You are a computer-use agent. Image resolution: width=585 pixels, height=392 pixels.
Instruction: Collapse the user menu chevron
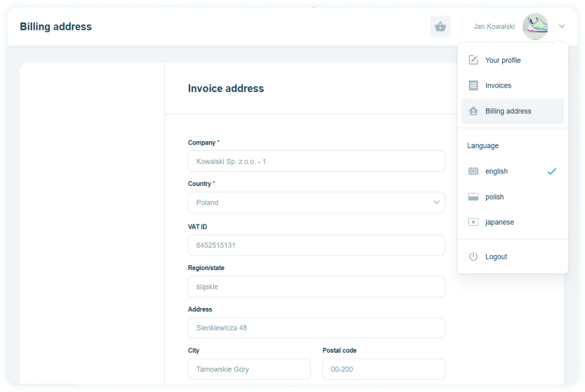pyautogui.click(x=562, y=26)
